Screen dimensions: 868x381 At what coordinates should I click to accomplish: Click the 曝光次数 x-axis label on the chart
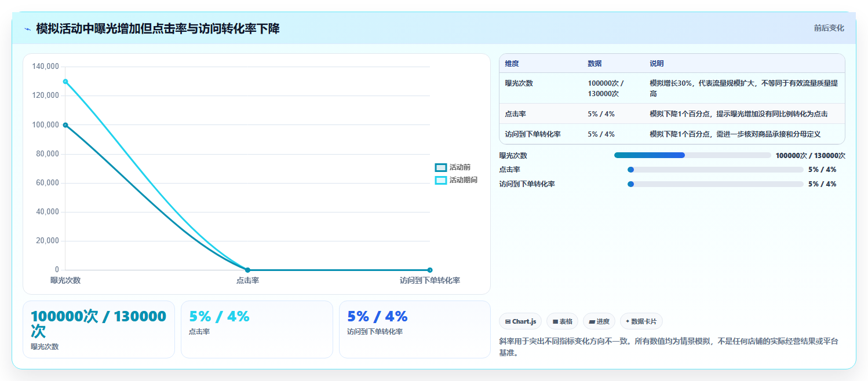[65, 280]
